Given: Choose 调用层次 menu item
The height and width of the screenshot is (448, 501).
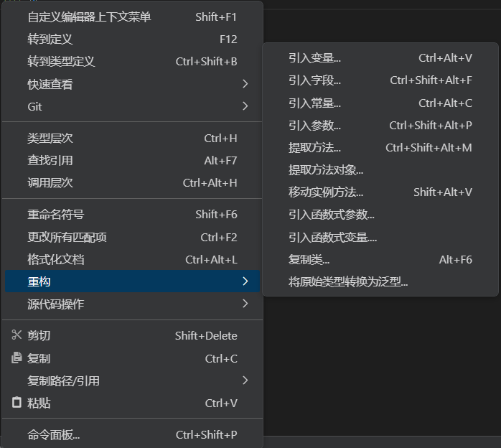Looking at the screenshot, I should pyautogui.click(x=132, y=183).
